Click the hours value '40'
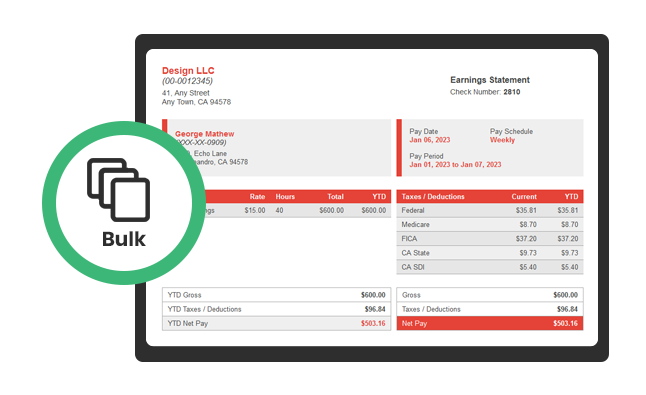Viewport: 646px width, 395px height. point(279,210)
